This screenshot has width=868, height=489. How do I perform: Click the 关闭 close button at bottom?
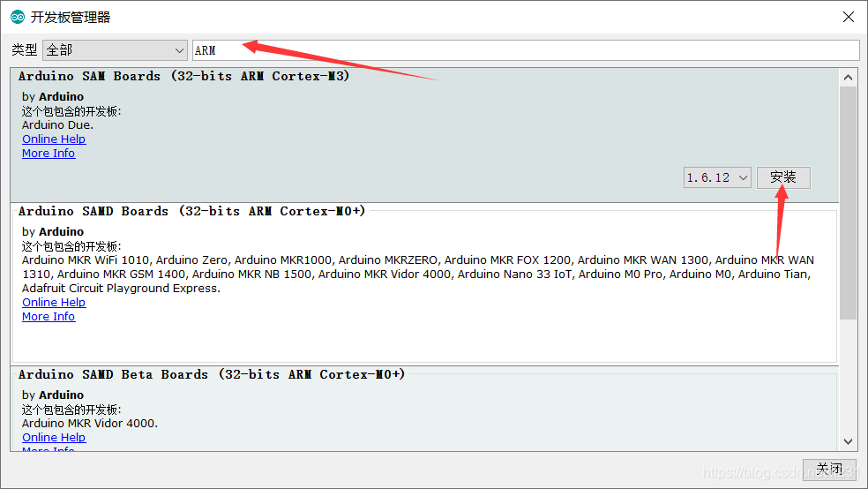tap(829, 469)
